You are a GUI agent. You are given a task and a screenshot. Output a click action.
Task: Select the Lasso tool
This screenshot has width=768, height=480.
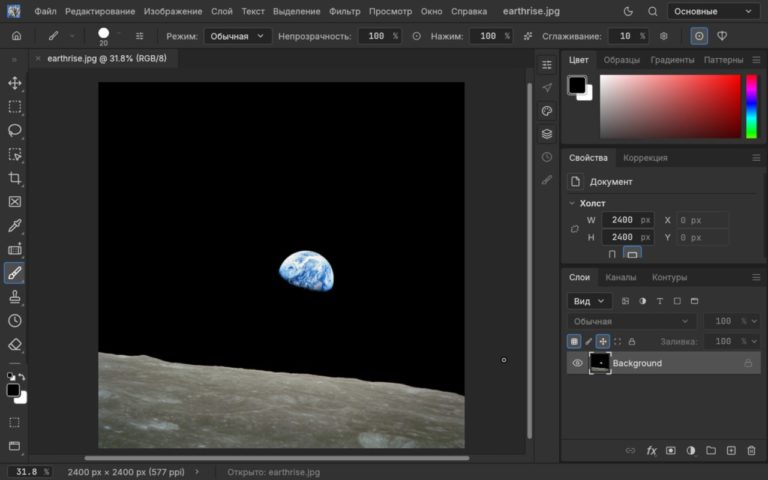click(15, 130)
